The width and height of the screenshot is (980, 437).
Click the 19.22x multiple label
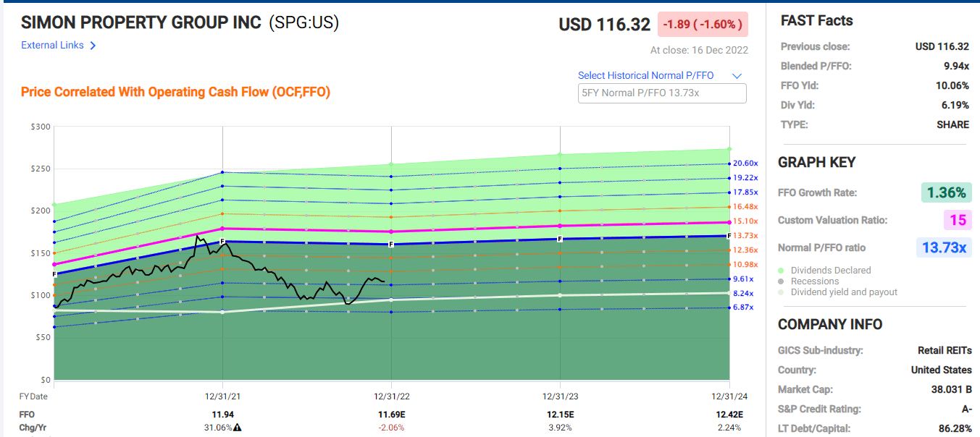745,178
